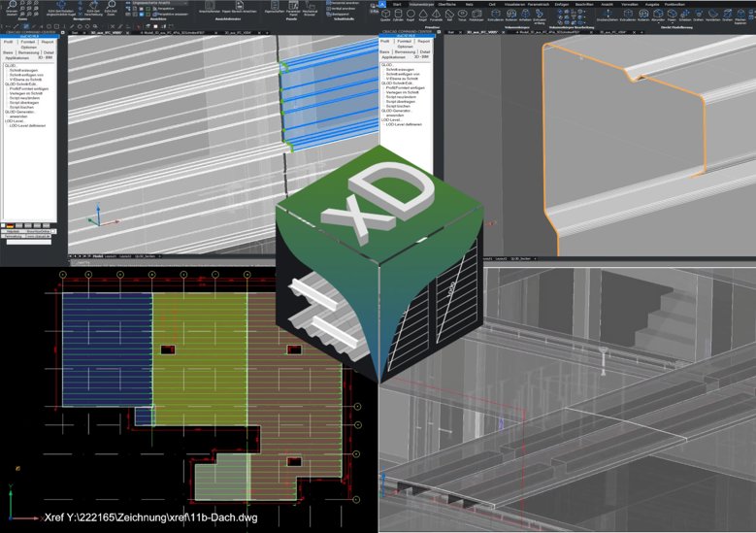Open the Einfügen ribbon tab
Screen dimensions: 756x533
tap(562, 4)
